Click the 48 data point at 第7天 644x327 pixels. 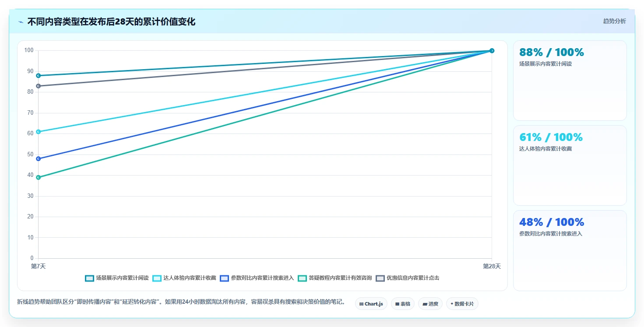coord(39,159)
